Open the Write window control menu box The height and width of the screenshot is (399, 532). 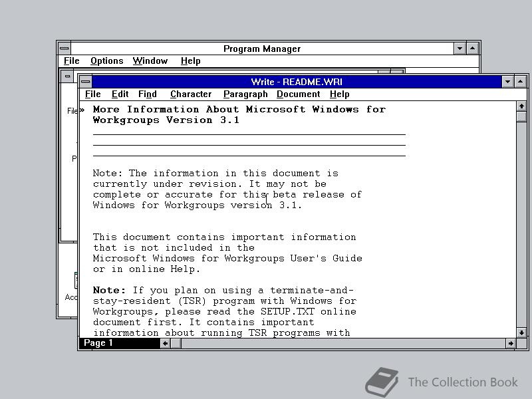click(86, 81)
